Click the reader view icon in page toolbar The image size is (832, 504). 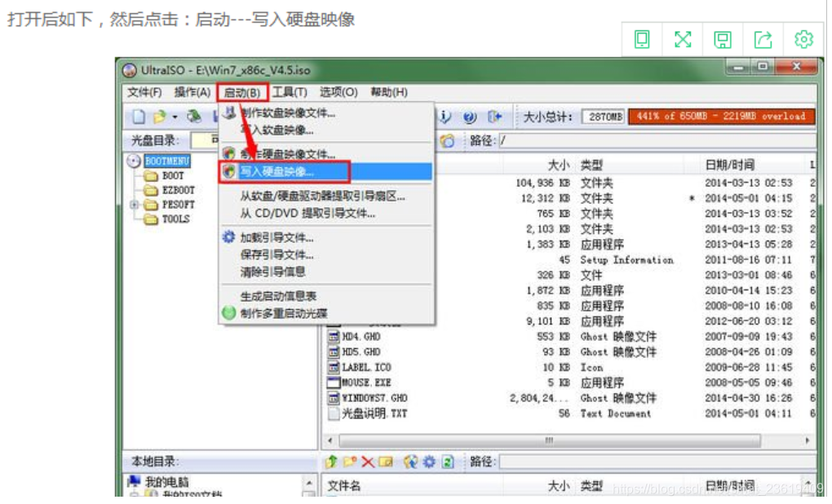point(642,39)
